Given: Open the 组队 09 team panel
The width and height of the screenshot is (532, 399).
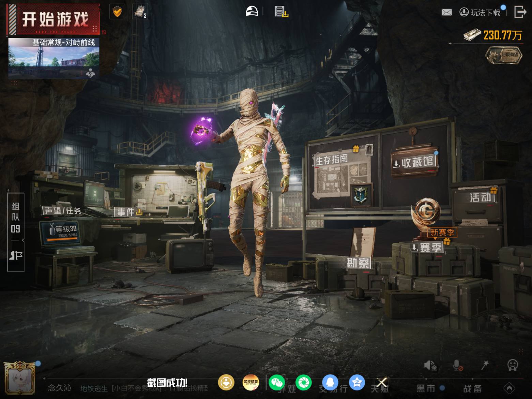Looking at the screenshot, I should coord(16,217).
